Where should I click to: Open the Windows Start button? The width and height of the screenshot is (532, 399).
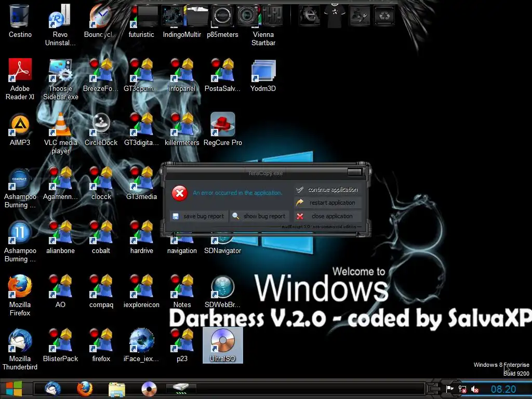14,389
